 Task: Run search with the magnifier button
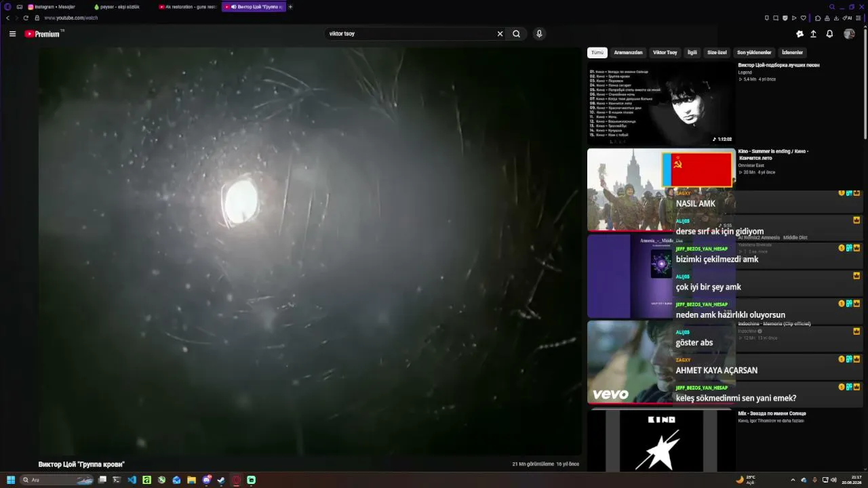coord(517,34)
